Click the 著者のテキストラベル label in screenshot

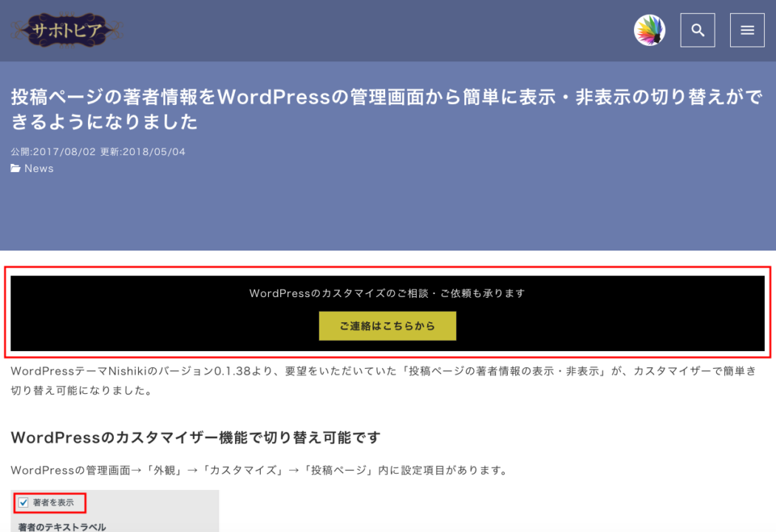[62, 527]
